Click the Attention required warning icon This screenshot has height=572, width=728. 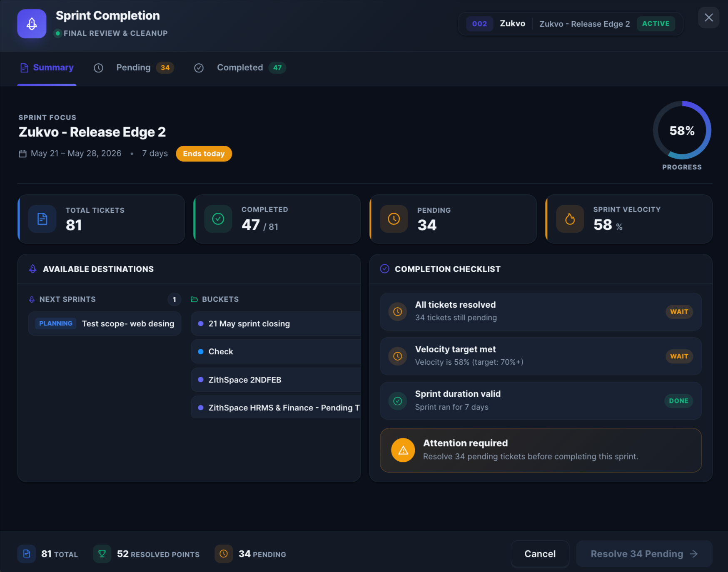click(403, 450)
